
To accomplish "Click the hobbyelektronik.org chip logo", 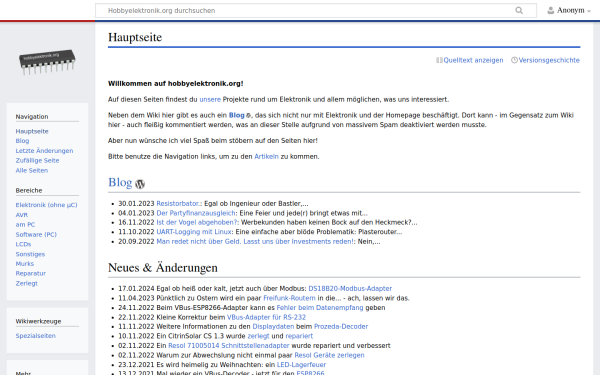I will click(x=47, y=62).
